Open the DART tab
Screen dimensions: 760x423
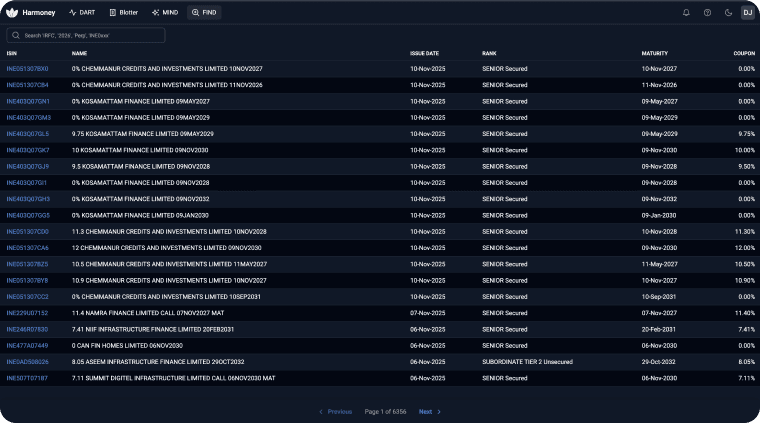pyautogui.click(x=82, y=13)
